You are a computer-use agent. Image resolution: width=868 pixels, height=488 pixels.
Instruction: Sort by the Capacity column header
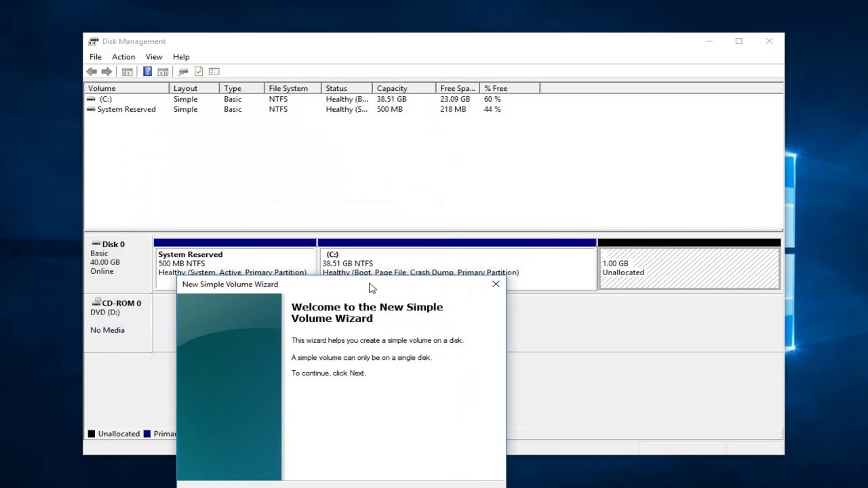pyautogui.click(x=392, y=88)
